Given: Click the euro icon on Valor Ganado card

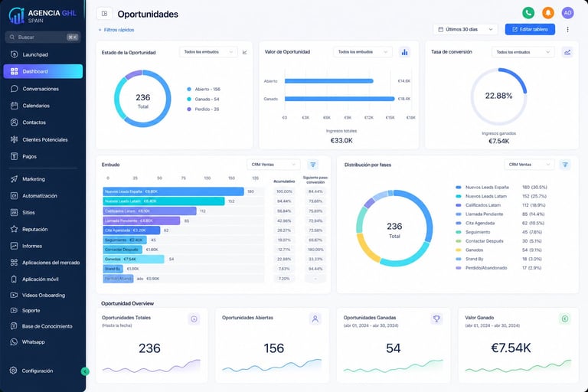Looking at the screenshot, I should coord(565,318).
